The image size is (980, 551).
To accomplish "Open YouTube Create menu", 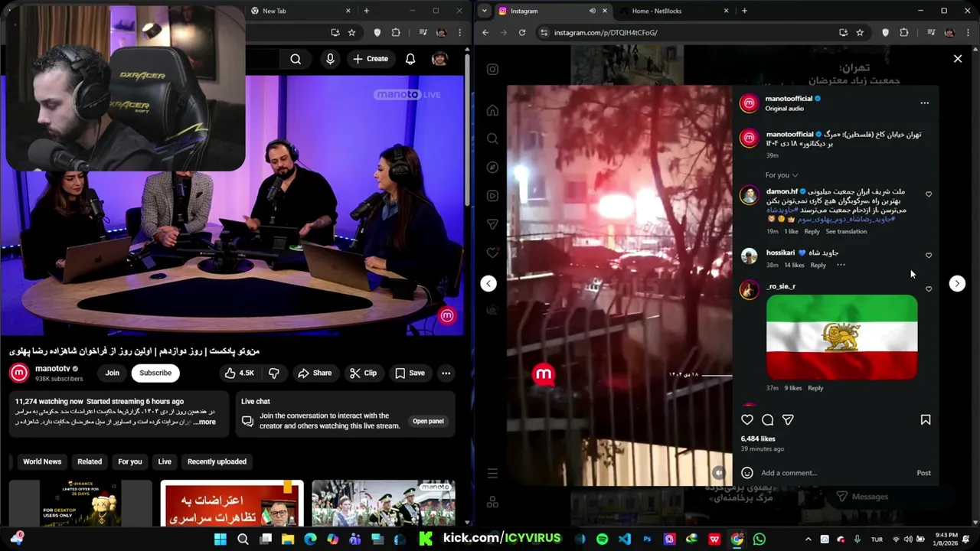I will (371, 59).
